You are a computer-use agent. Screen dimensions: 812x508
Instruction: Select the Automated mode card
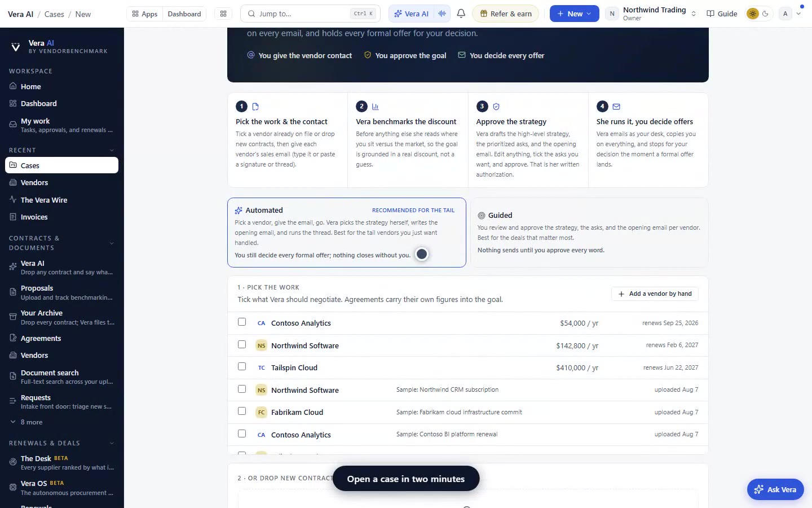347,233
